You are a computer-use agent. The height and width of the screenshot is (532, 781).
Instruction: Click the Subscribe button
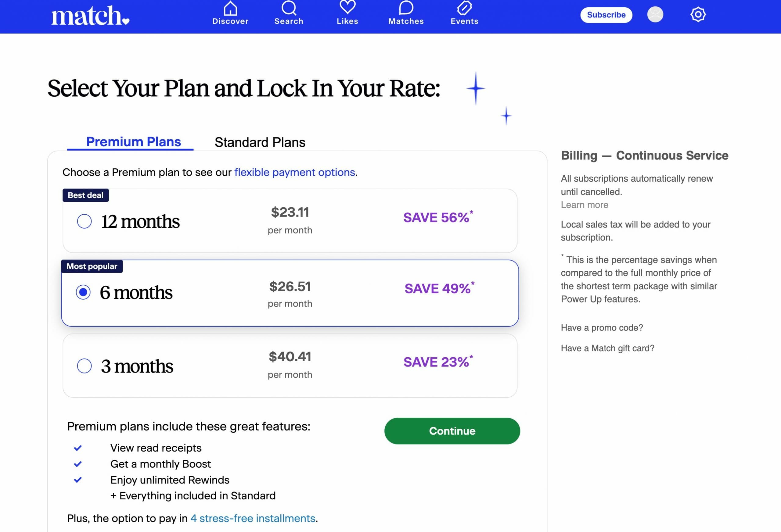tap(606, 15)
